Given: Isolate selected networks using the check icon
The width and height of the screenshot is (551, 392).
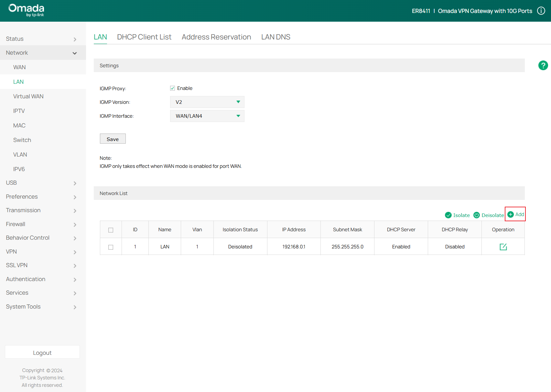Looking at the screenshot, I should click(448, 215).
